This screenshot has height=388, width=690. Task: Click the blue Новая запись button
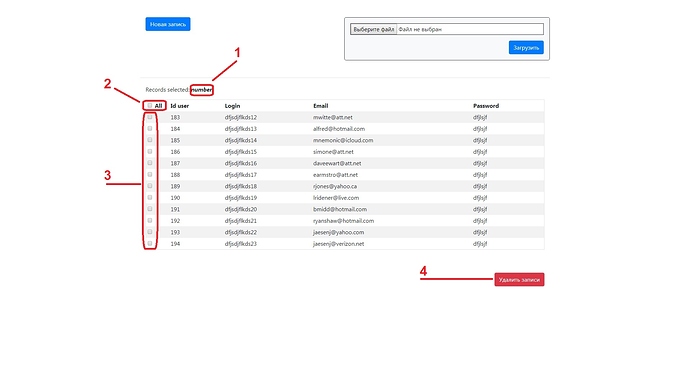(x=168, y=24)
